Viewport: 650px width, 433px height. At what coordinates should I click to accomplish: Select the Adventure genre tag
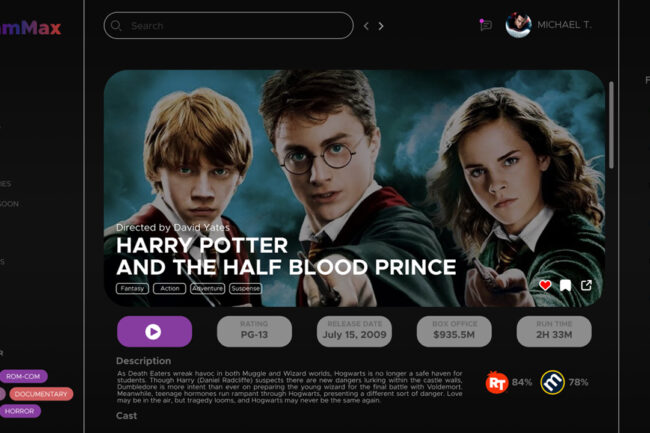208,288
